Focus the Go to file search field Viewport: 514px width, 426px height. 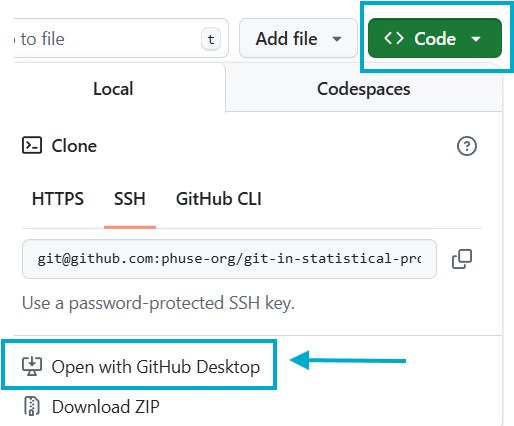(x=121, y=38)
